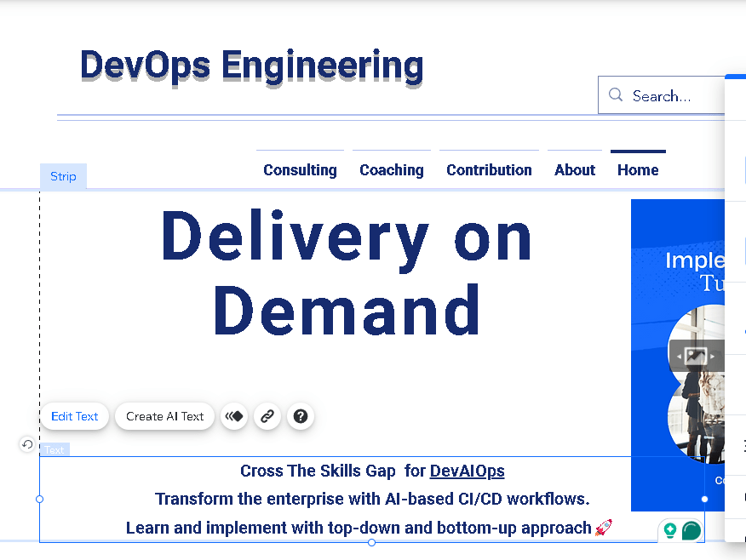Follow the DevAIOps link
Image resolution: width=746 pixels, height=560 pixels.
467,471
